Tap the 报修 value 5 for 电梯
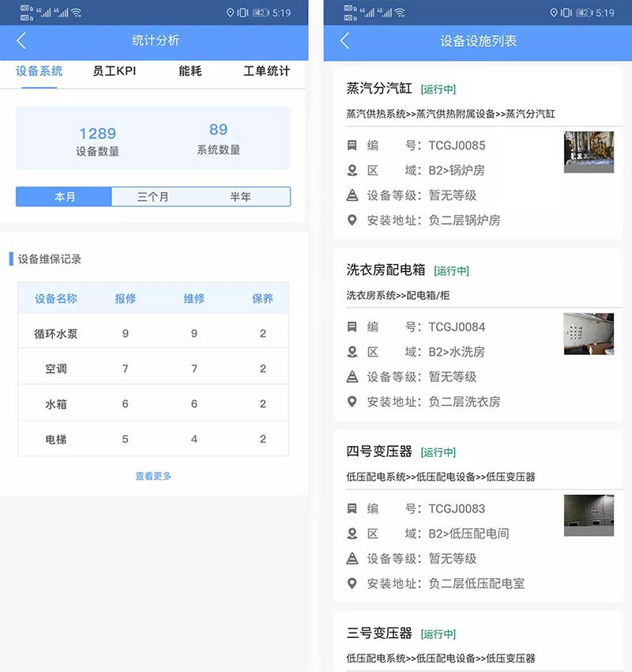Image resolution: width=632 pixels, height=672 pixels. point(125,439)
